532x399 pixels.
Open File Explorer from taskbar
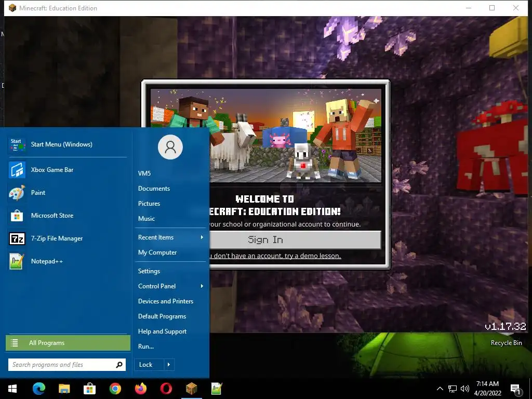[x=64, y=389]
